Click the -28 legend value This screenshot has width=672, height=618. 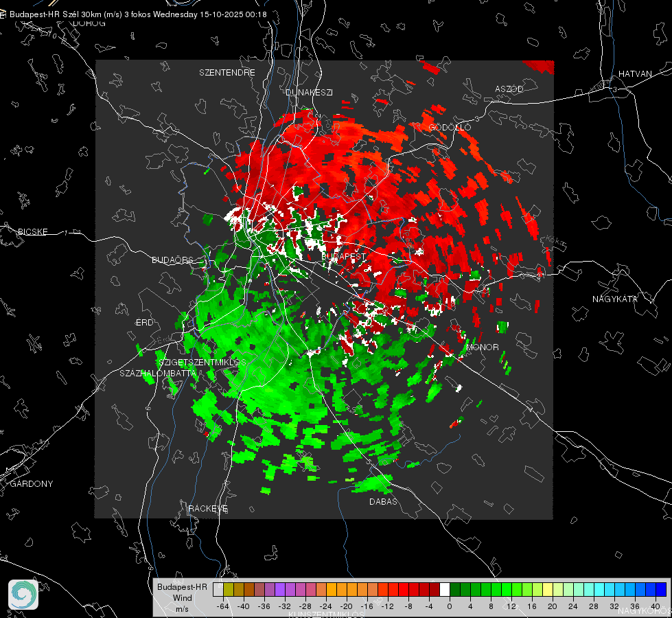(305, 606)
